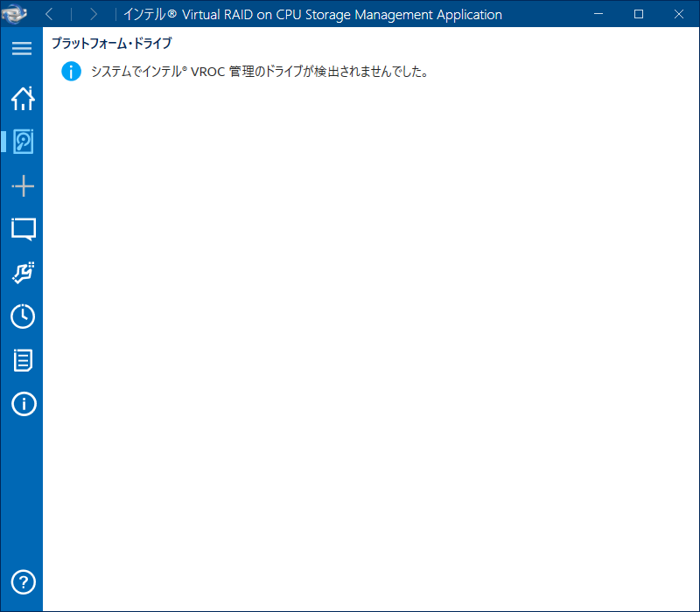
Task: Open the wrench tools settings icon
Action: point(23,273)
